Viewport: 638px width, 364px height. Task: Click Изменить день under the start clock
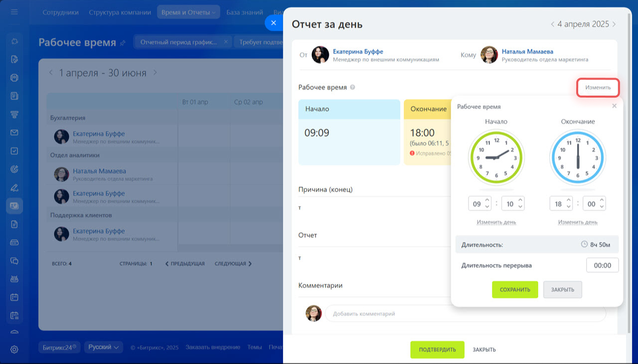point(496,222)
